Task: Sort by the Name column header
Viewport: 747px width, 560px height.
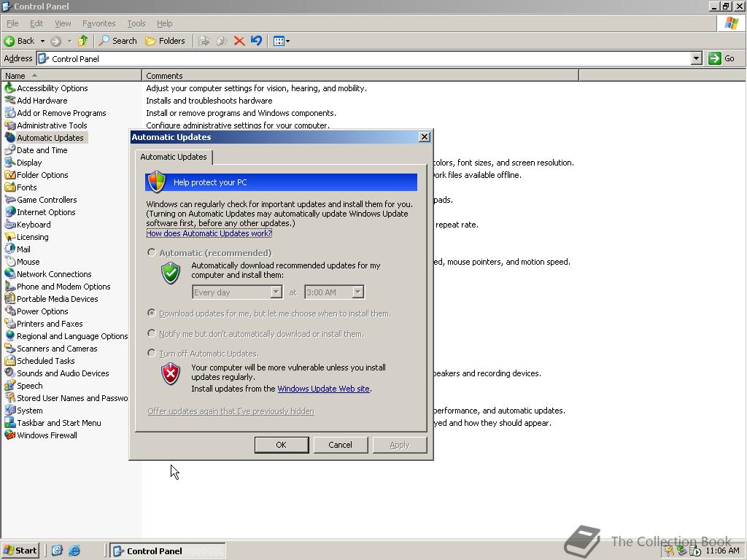Action: click(71, 75)
